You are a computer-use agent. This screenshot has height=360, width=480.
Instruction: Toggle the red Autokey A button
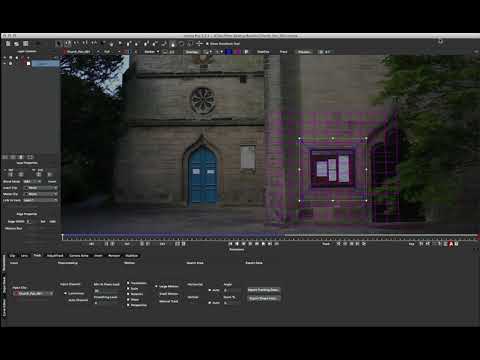[x=451, y=244]
